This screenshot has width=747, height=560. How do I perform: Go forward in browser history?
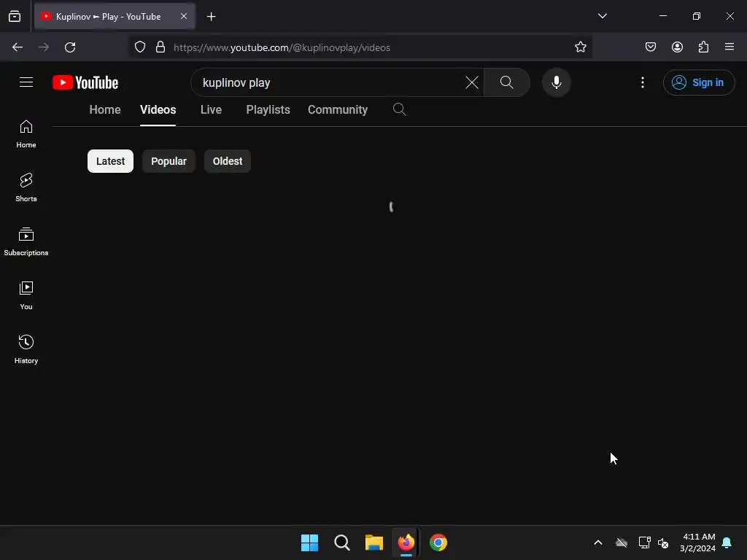(x=44, y=47)
